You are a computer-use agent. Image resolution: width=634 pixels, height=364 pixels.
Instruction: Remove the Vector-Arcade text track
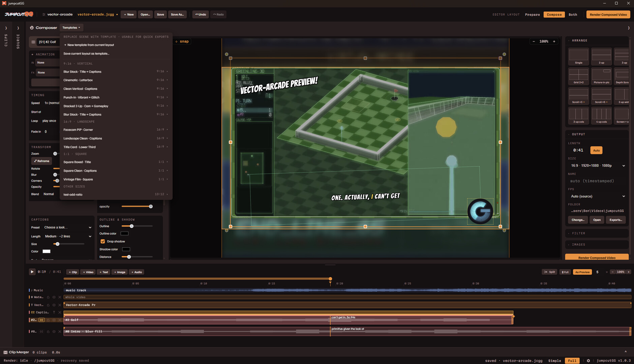pos(60,305)
